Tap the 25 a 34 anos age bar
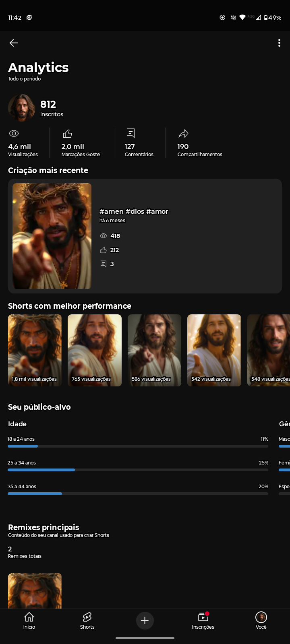 (x=138, y=470)
